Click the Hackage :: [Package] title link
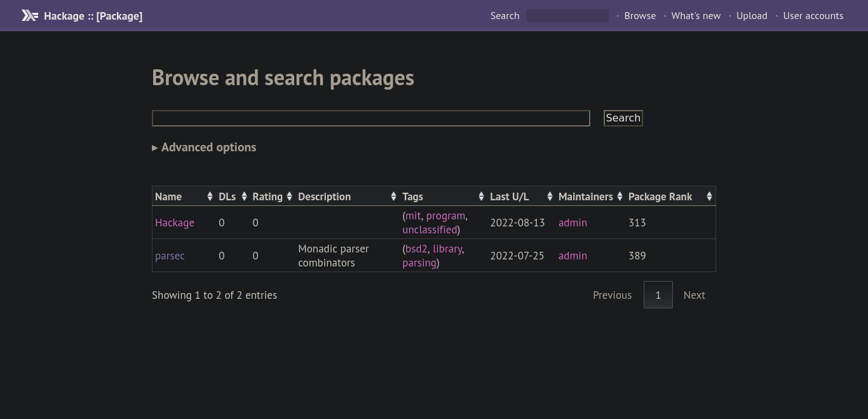Viewport: 868px width, 419px height. 93,16
